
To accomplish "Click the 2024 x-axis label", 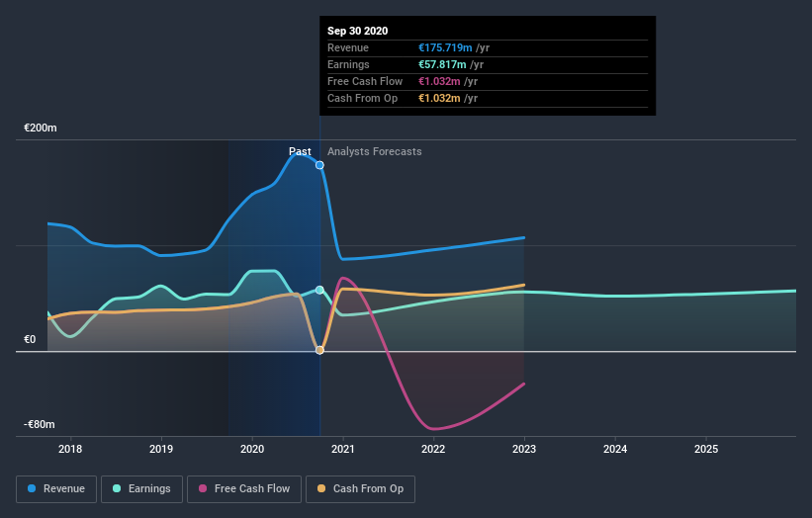I will [x=615, y=449].
